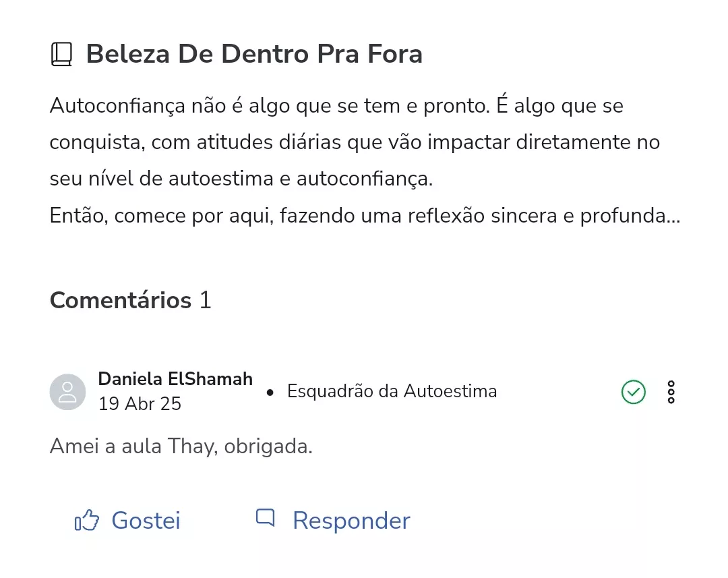
Task: Open Daniela ElShamah's profile name link
Action: point(175,379)
